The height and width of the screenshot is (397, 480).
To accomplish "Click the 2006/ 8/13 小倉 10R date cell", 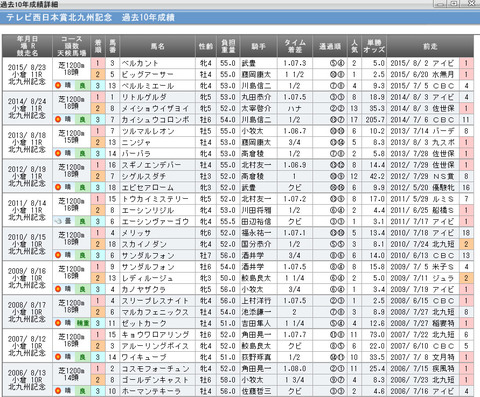I will click(27, 380).
